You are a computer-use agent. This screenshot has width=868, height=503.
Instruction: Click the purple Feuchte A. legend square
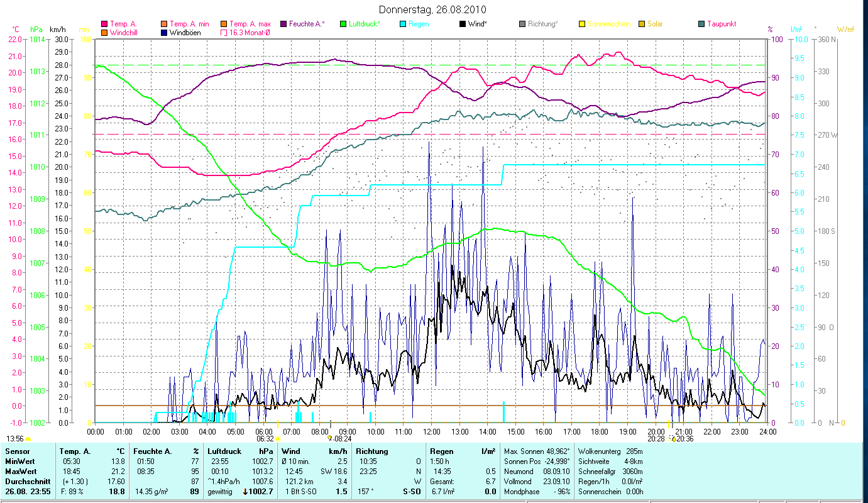[x=283, y=25]
